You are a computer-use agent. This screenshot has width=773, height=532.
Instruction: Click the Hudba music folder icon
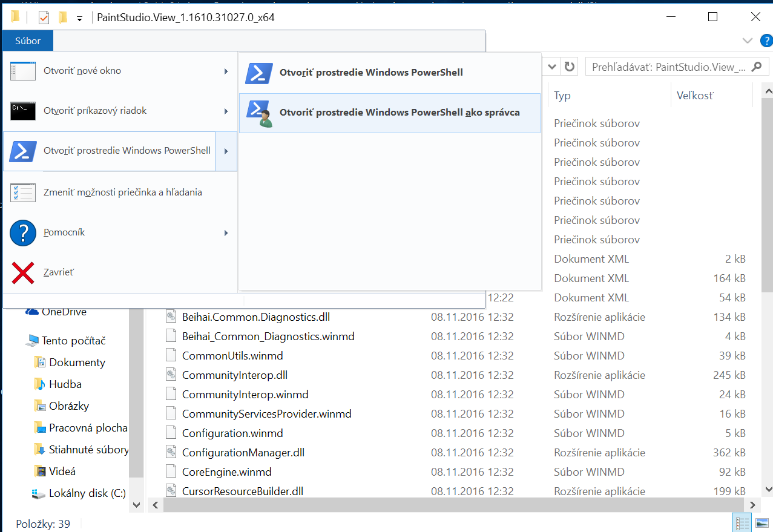pyautogui.click(x=39, y=384)
